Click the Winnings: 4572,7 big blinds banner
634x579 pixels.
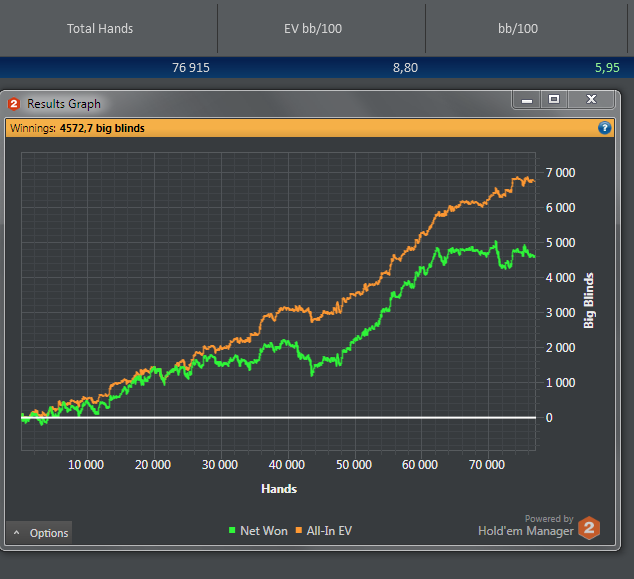point(309,128)
